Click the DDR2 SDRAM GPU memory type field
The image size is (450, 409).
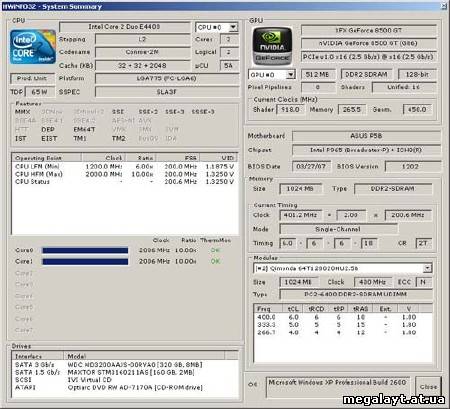click(366, 74)
